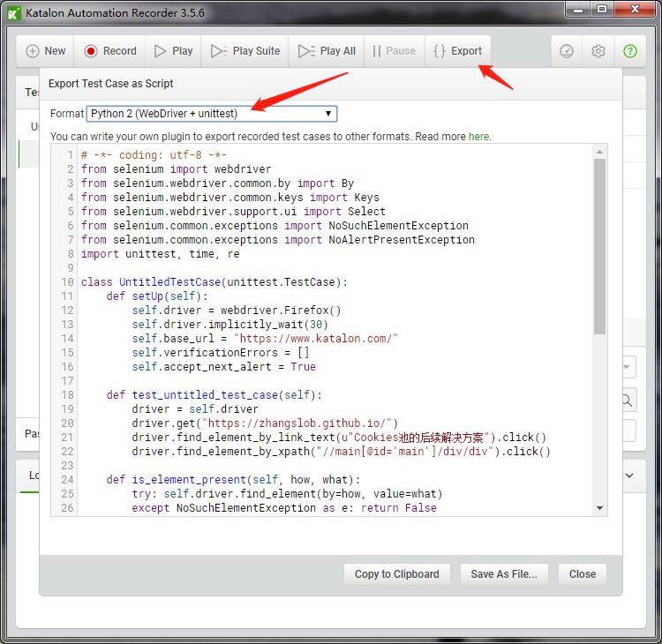Click the base_url katalon.com line
The image size is (662, 644).
pyautogui.click(x=265, y=339)
